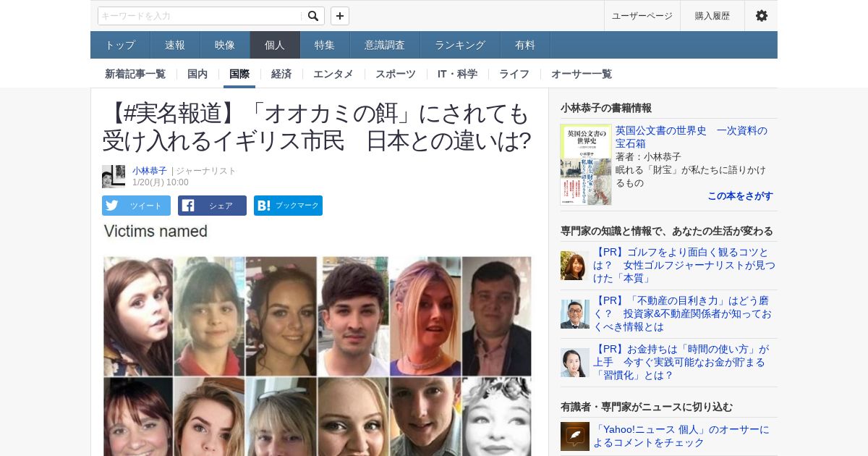Open the settings gear icon

tap(762, 16)
